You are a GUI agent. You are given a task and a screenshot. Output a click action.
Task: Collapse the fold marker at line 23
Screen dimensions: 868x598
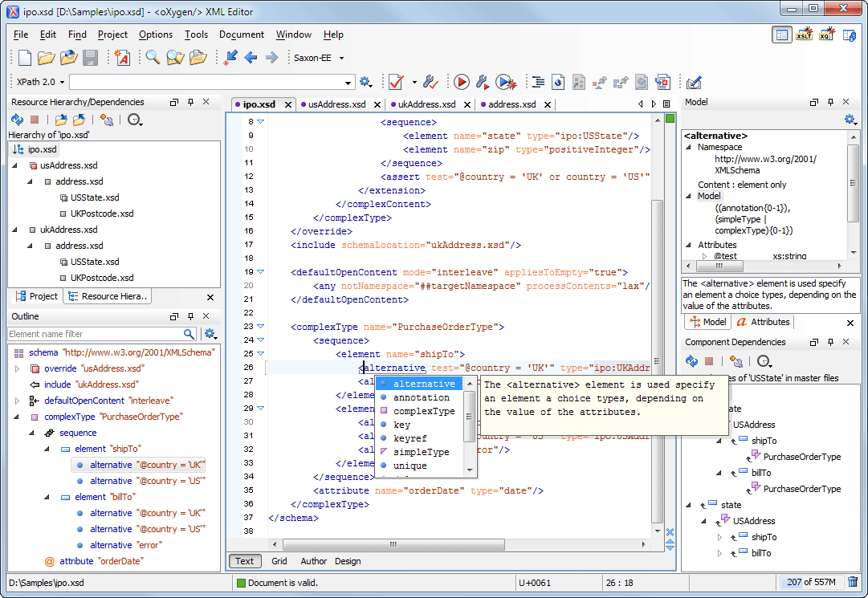[x=261, y=327]
